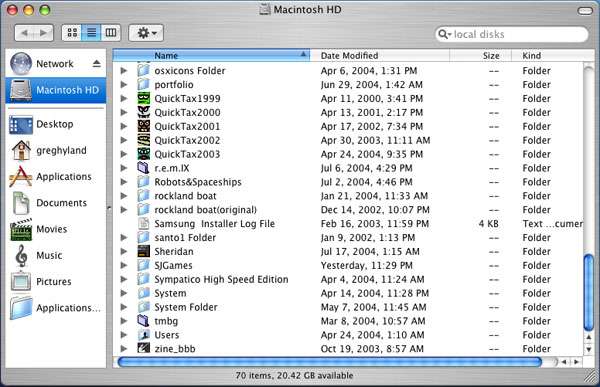
Task: Sort by the Kind column header
Action: [x=547, y=56]
